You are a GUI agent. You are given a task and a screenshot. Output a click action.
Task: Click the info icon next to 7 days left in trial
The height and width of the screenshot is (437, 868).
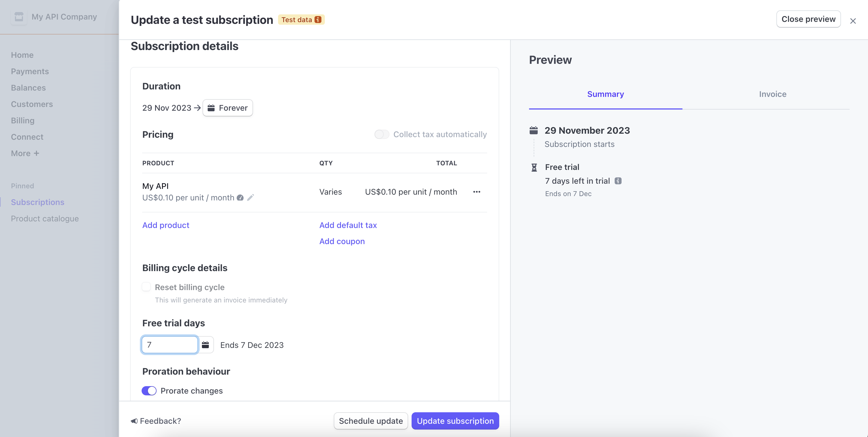coord(619,181)
